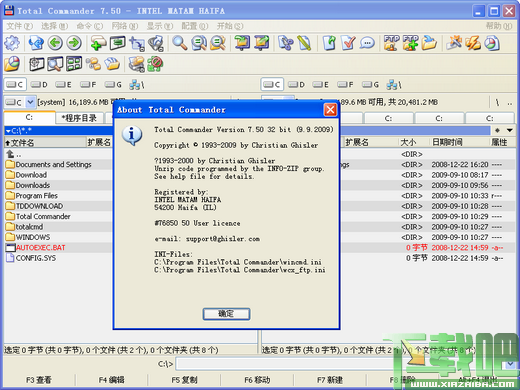Click the scissors toolbar icon
The image size is (520, 390).
point(286,43)
